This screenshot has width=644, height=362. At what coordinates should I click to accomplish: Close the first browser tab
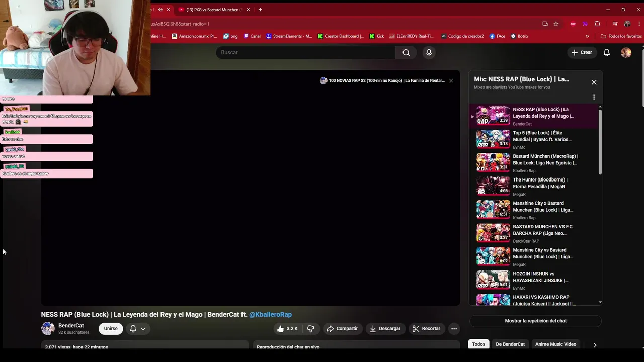169,10
